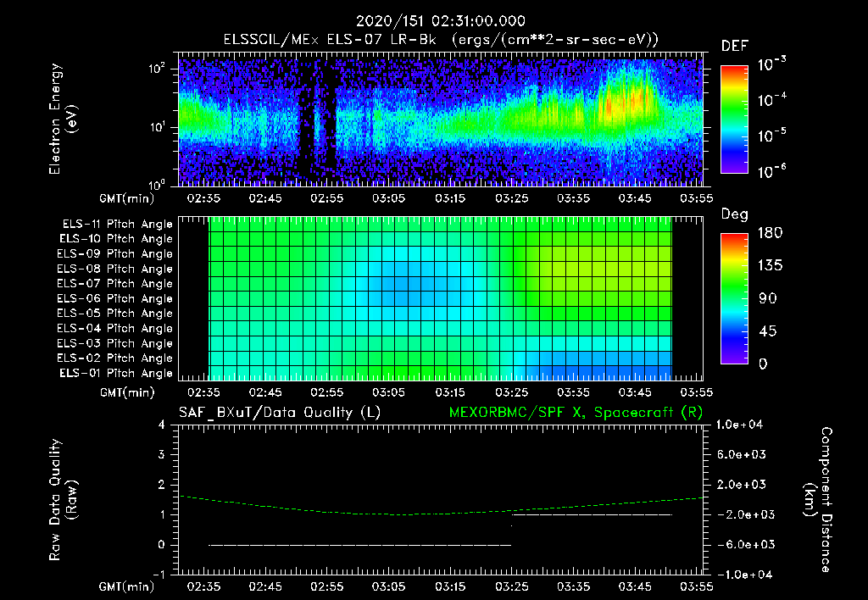Click the 45 value on Deg scale
Viewport: 868px width, 600px height.
[768, 331]
